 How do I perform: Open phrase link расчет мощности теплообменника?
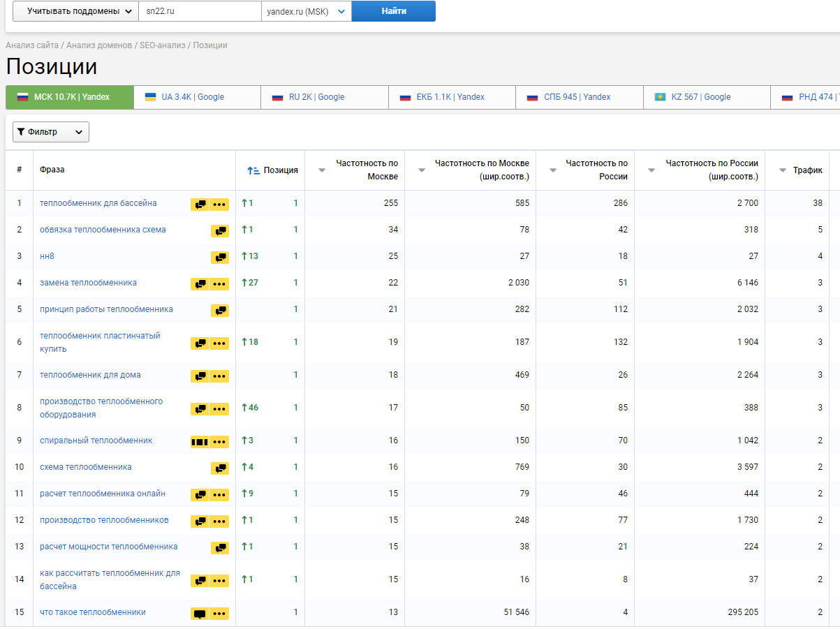[109, 547]
